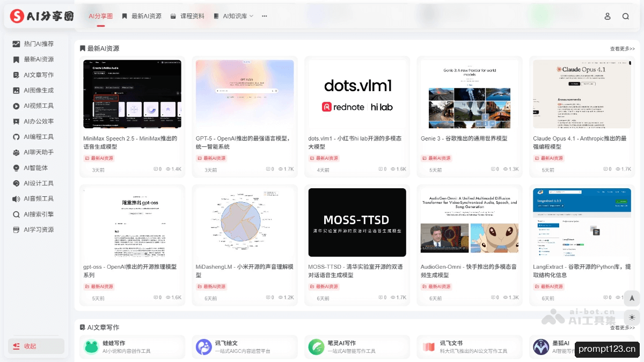Click the search magnifier icon in the header
Screen dimensions: 644x362
626,16
